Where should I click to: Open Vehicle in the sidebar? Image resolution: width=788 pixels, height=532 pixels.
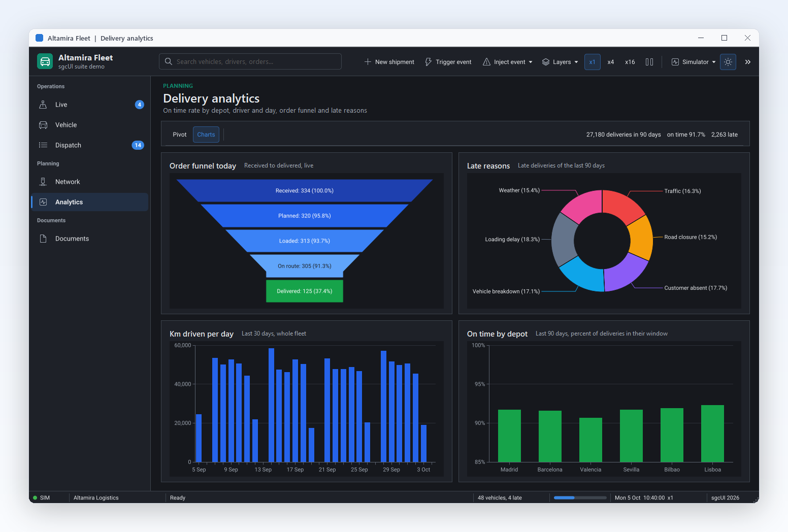pyautogui.click(x=90, y=125)
